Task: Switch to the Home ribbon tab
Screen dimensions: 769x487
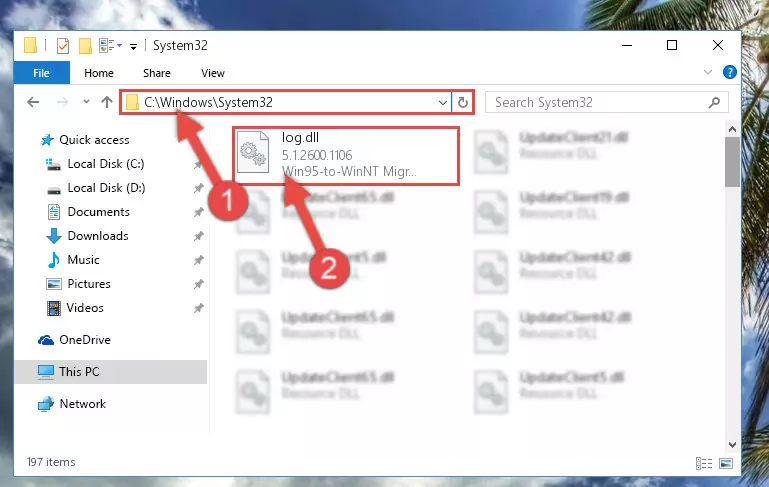Action: click(x=99, y=73)
